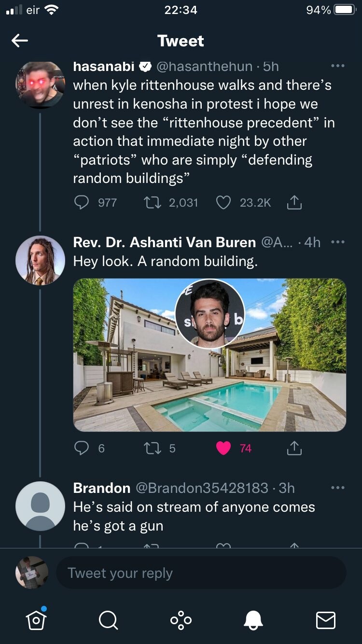
Task: Open the pool house image
Action: click(x=209, y=355)
